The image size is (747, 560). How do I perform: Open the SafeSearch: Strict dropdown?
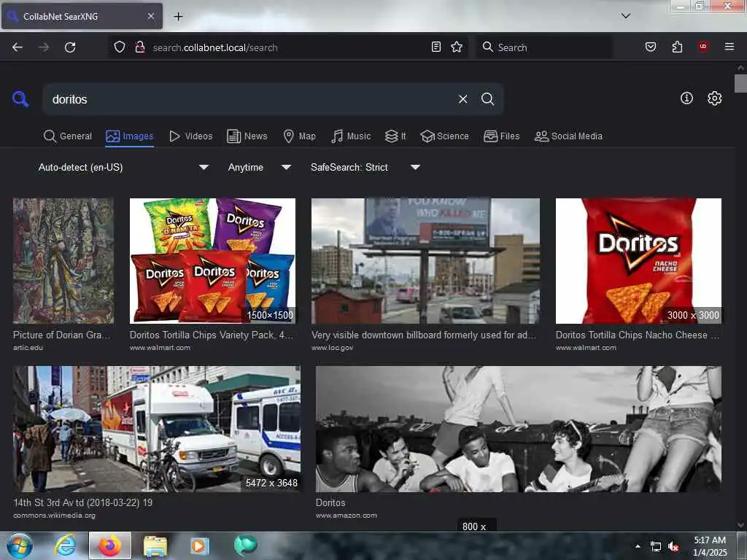pos(365,167)
